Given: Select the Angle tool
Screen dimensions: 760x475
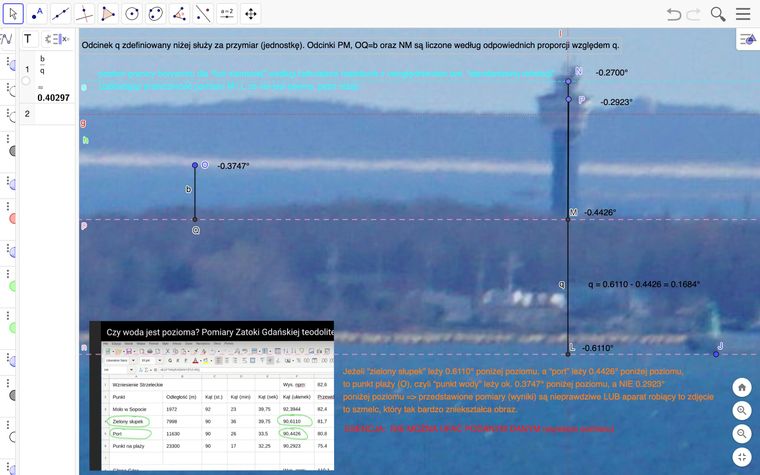Looking at the screenshot, I should coord(179,14).
